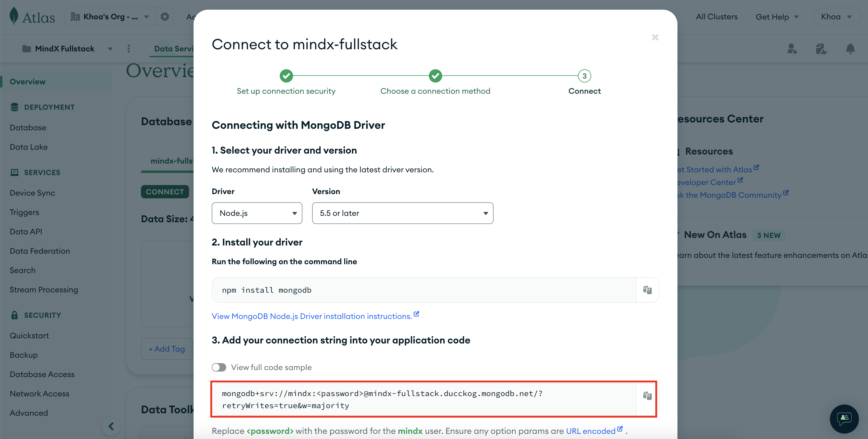Open the support chat bubble icon
The height and width of the screenshot is (439, 868).
(x=844, y=418)
